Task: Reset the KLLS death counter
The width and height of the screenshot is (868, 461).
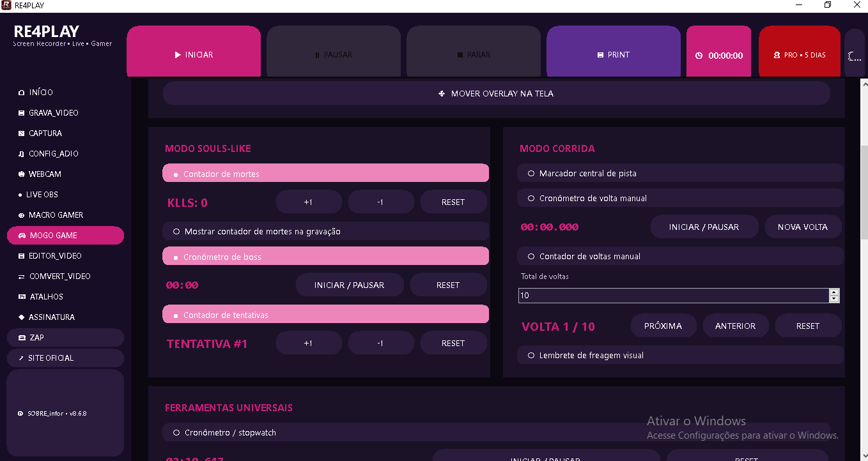Action: pos(453,202)
